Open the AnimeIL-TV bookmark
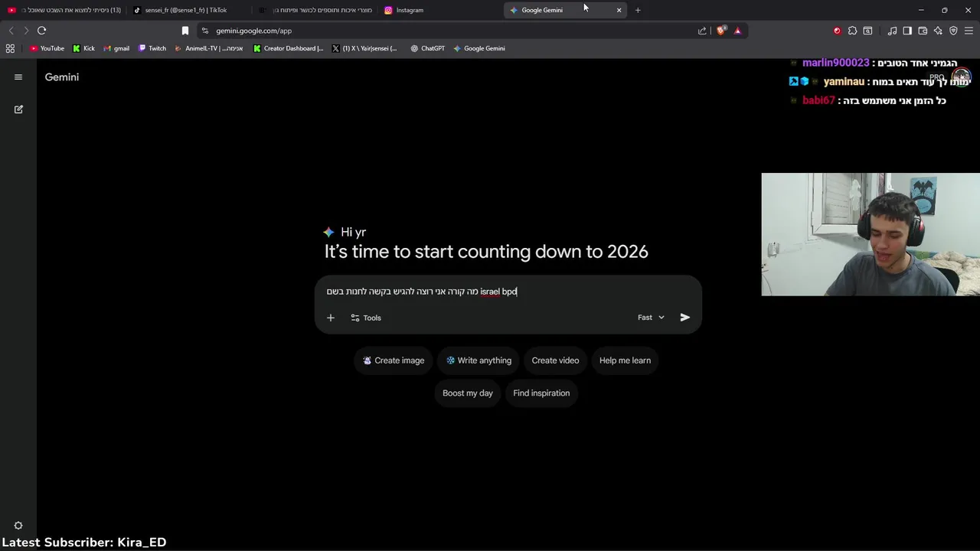Viewport: 980px width, 551px height. click(208, 48)
